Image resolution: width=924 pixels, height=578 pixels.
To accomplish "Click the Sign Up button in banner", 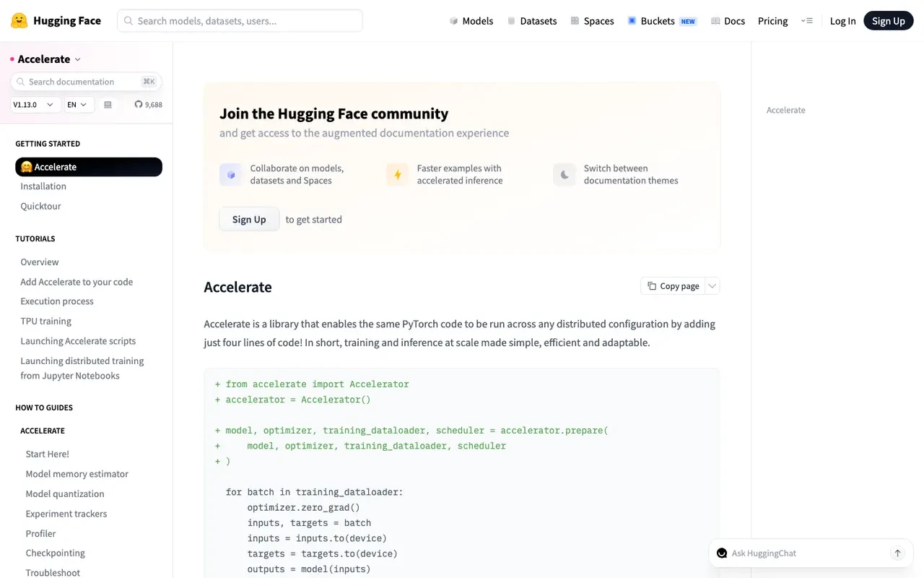I will (x=249, y=220).
